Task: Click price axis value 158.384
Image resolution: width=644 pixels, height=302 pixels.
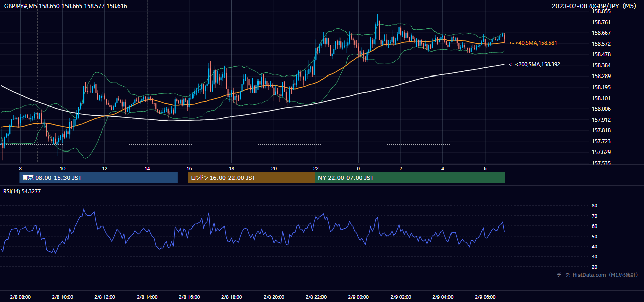Action: coord(601,65)
